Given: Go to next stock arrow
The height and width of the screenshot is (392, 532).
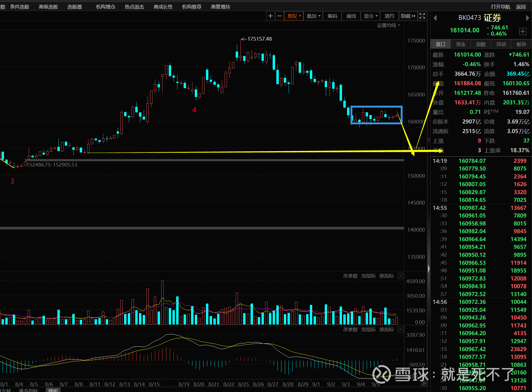Looking at the screenshot, I should (527, 18).
